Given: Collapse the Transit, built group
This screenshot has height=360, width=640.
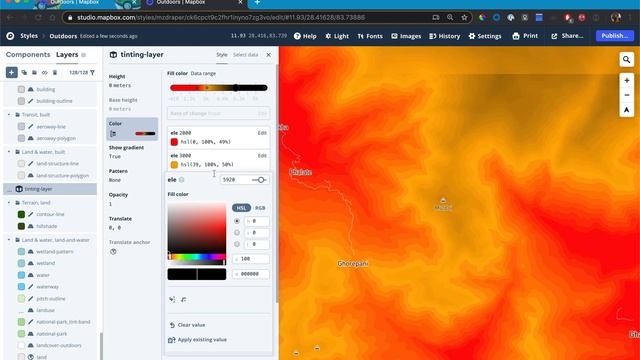Looking at the screenshot, I should tap(9, 115).
